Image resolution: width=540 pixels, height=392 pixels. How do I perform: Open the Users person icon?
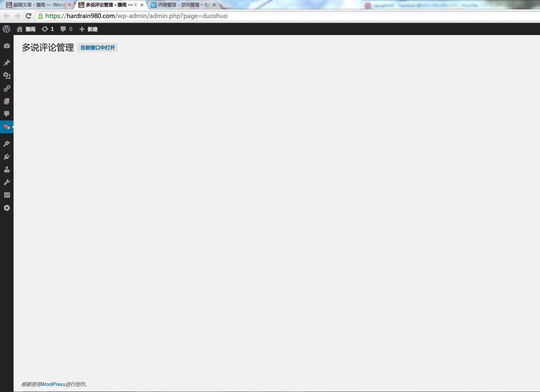point(7,169)
